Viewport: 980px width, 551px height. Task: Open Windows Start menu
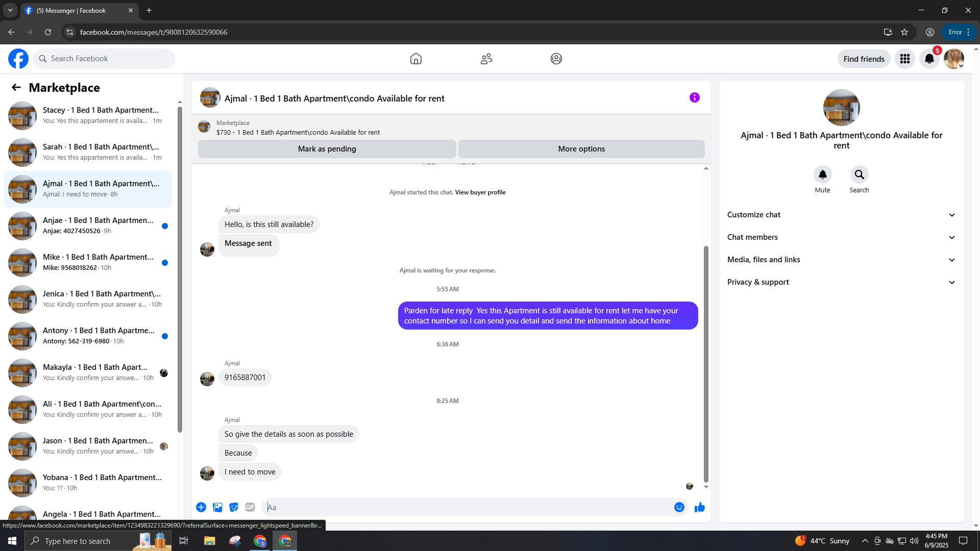point(12,541)
